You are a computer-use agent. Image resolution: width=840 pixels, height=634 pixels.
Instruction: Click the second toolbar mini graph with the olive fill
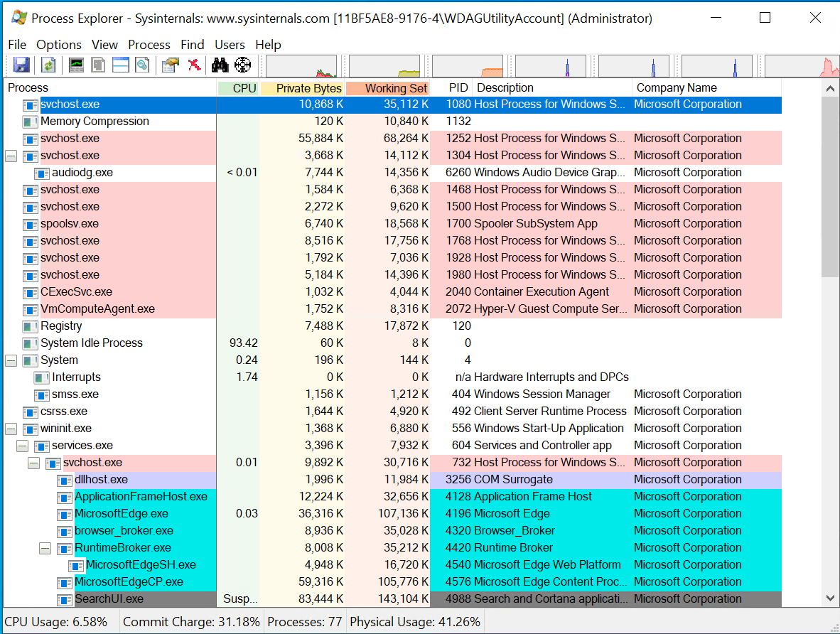(x=385, y=66)
